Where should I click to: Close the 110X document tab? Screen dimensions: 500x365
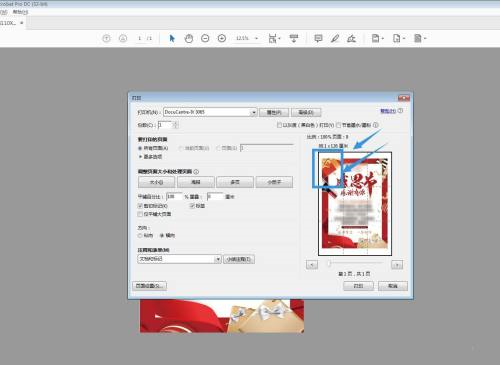click(22, 23)
